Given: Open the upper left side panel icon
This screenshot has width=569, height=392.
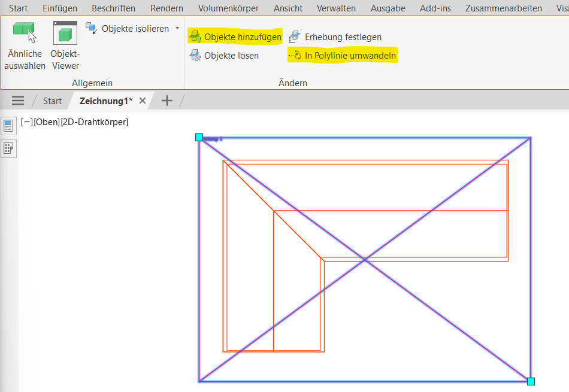Looking at the screenshot, I should [9, 126].
